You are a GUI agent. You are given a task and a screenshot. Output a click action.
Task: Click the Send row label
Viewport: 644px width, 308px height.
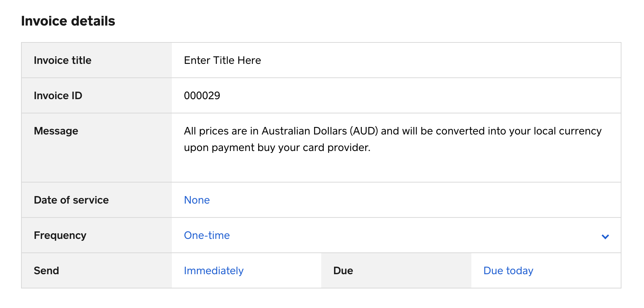[x=46, y=271]
